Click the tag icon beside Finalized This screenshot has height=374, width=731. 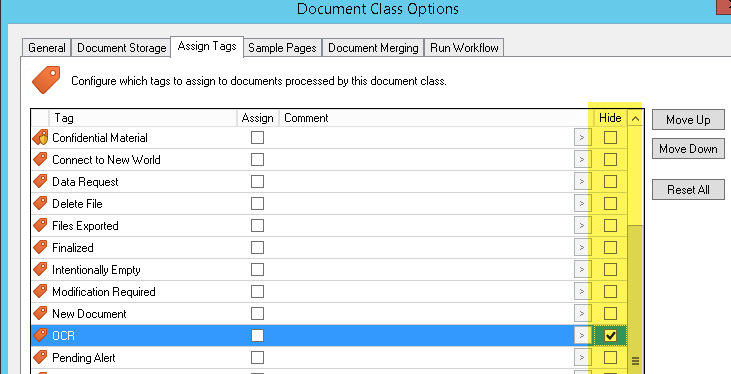[41, 247]
